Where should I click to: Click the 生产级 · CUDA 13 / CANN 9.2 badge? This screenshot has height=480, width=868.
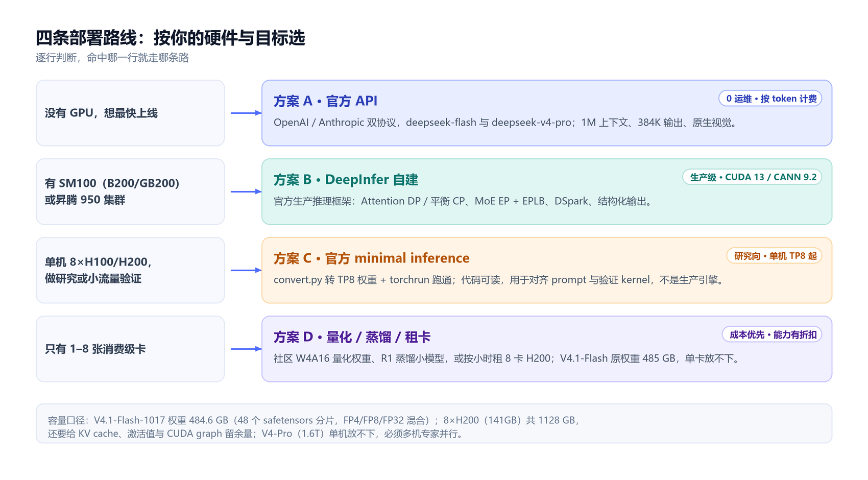(x=752, y=177)
